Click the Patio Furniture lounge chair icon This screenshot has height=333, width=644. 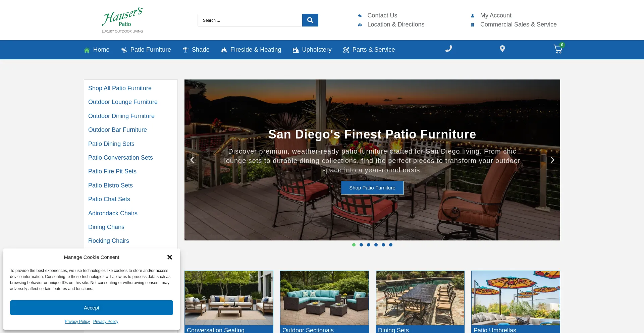124,50
